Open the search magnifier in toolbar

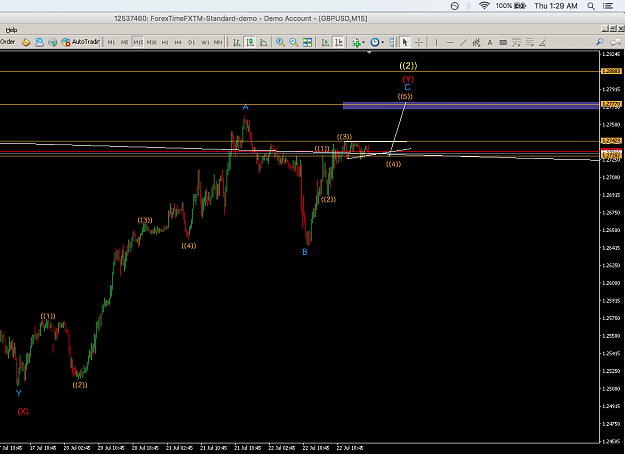point(599,42)
